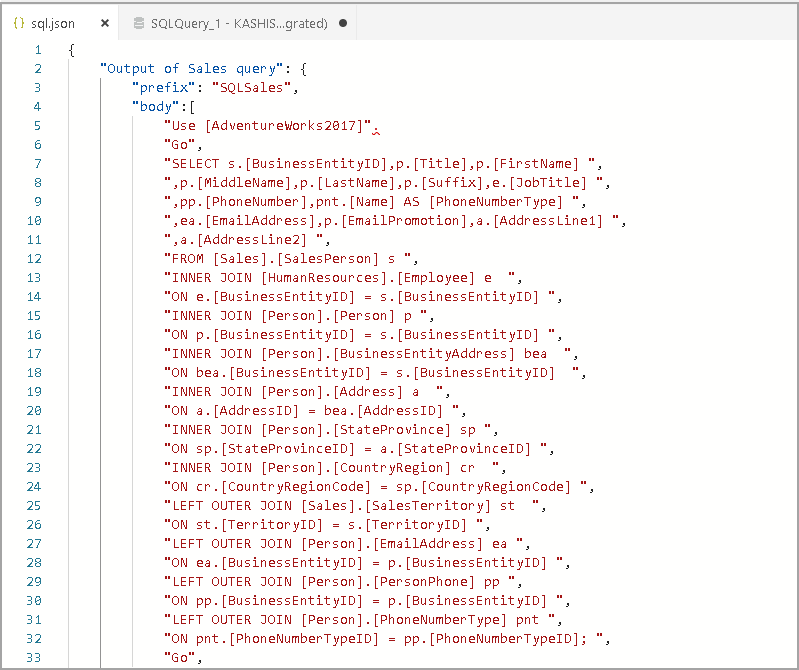799x670 pixels.
Task: Click the "prefix" key on line 3
Action: click(x=164, y=88)
